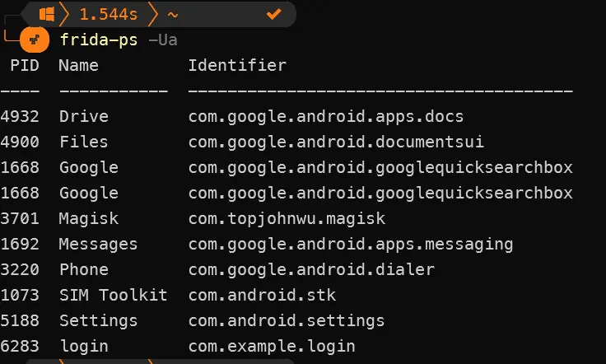Click the Magisk process name
Screen dimensions: 606x364
click(x=88, y=218)
